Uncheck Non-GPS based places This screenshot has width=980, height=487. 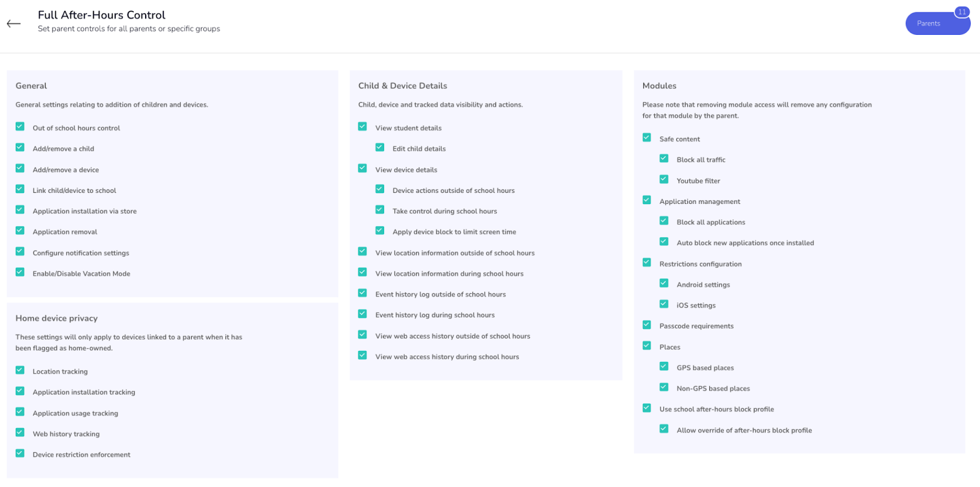pyautogui.click(x=664, y=388)
